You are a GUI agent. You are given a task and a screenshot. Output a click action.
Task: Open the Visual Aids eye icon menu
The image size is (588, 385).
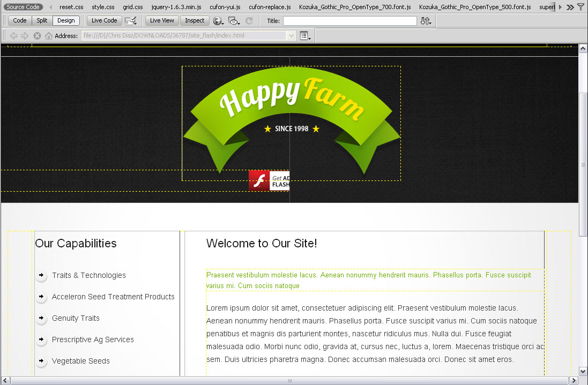pyautogui.click(x=233, y=21)
